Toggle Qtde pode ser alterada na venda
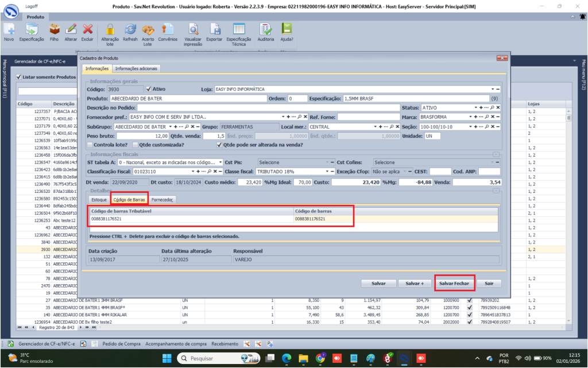 coord(219,145)
